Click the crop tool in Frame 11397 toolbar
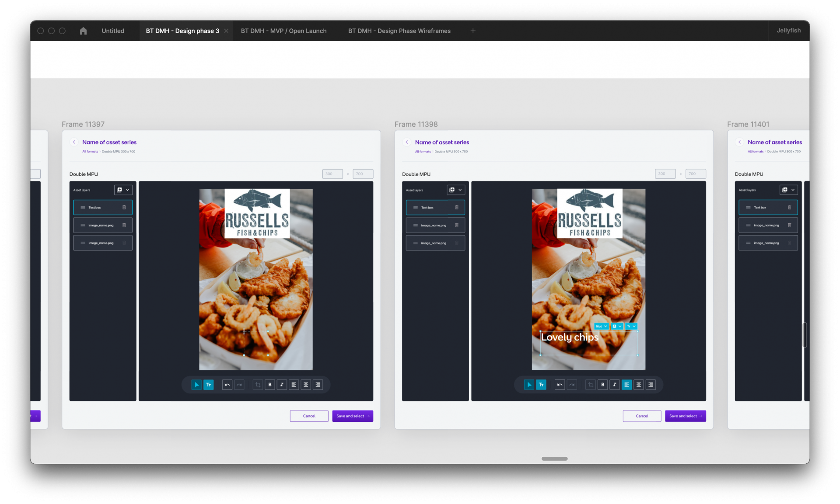Screen dimensions: 840x504 [258, 385]
